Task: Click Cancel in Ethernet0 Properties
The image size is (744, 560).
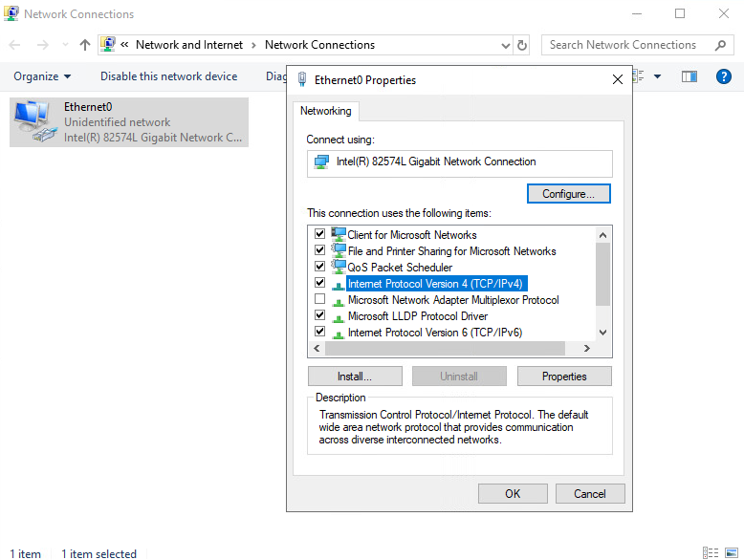Action: [x=590, y=494]
